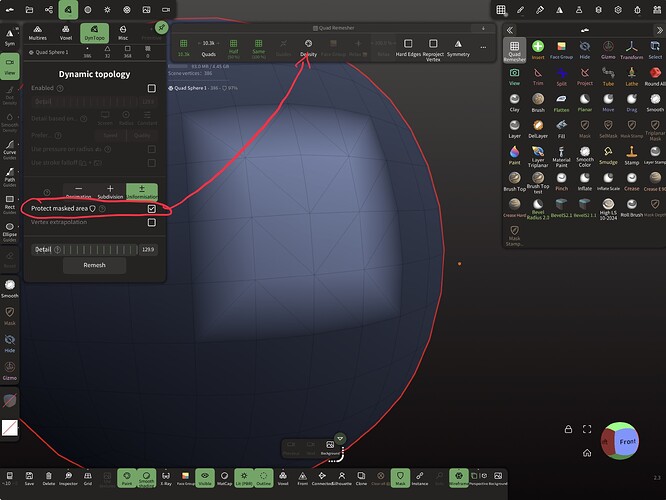Uncheck Protect masked area checkbox
The width and height of the screenshot is (666, 500).
click(x=152, y=209)
